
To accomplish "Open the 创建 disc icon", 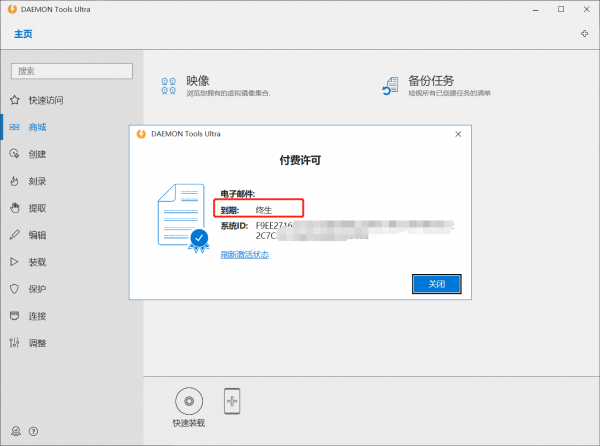I will click(14, 154).
